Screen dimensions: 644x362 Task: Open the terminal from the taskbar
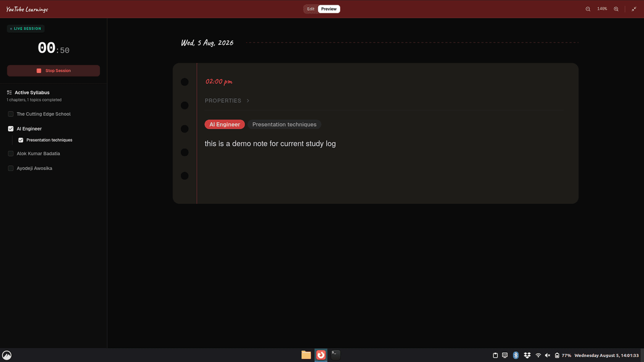pos(335,354)
